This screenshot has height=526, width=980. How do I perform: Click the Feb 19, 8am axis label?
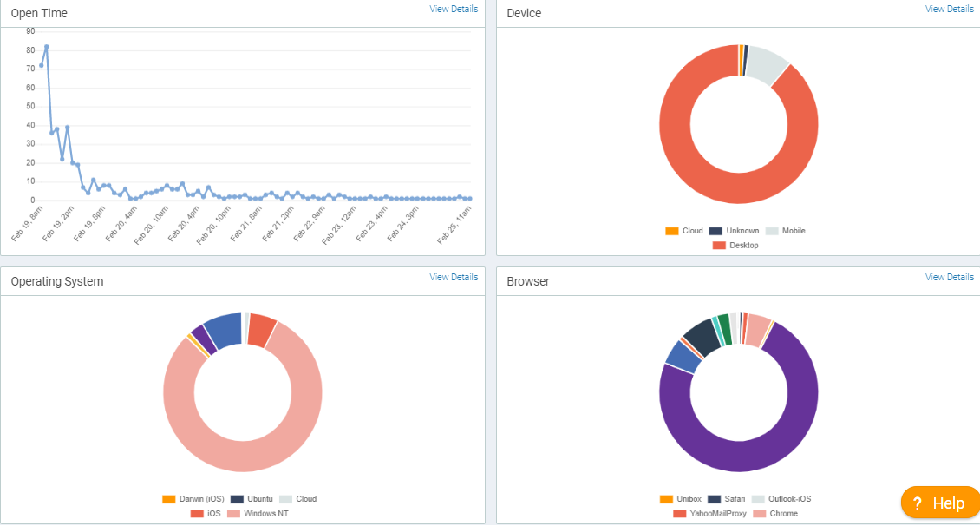tap(28, 224)
